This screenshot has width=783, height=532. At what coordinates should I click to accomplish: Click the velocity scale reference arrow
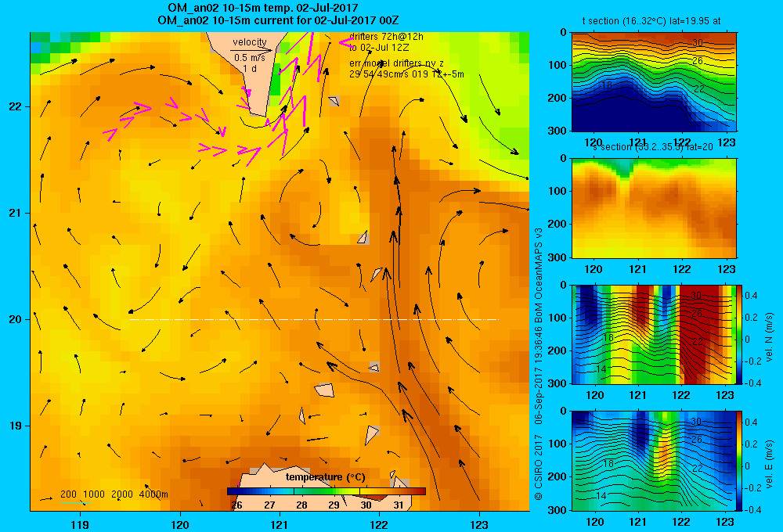pos(251,50)
